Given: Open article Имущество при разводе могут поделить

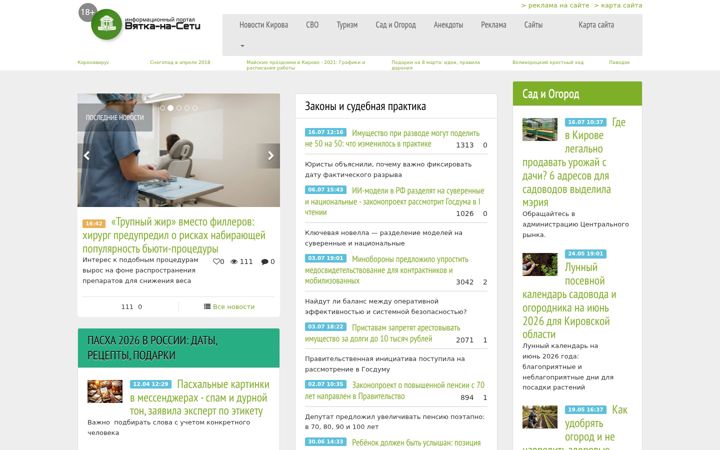Looking at the screenshot, I should tap(392, 138).
